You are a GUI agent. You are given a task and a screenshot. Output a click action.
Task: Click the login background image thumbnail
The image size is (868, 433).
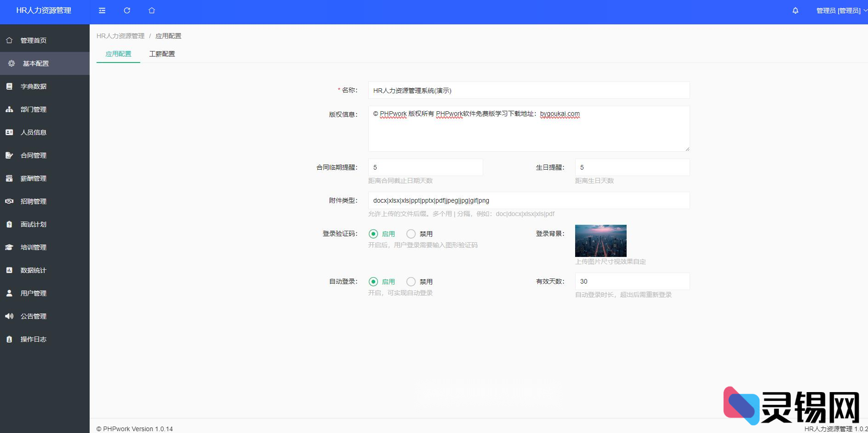pos(600,240)
